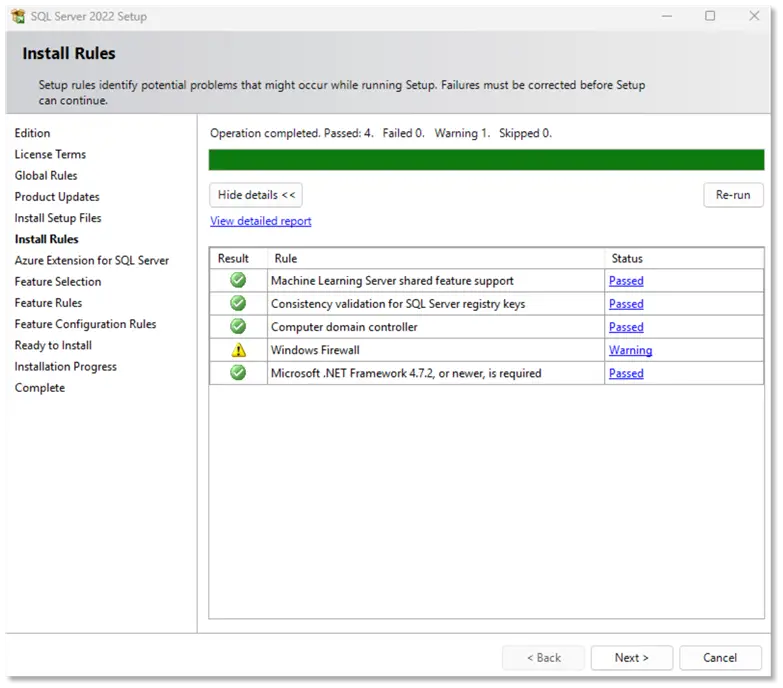The image size is (783, 688).
Task: Open the Warning status for Windows Firewall
Action: [x=631, y=350]
